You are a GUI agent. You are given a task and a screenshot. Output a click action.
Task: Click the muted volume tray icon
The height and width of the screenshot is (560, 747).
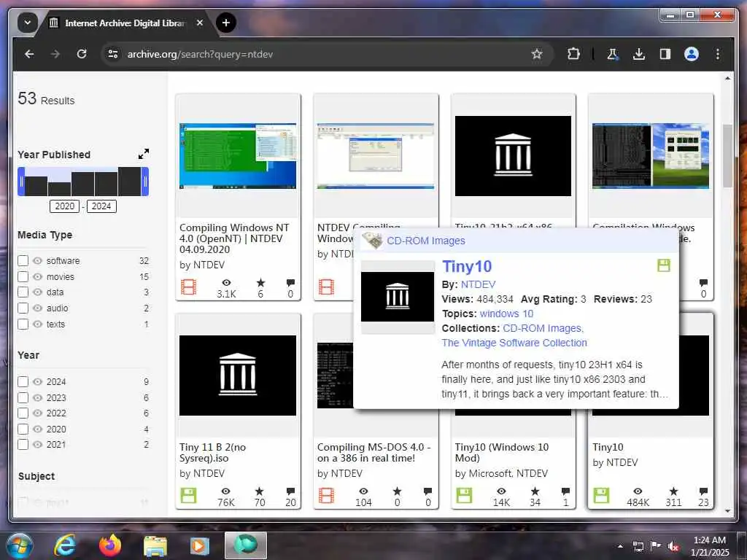(x=673, y=546)
